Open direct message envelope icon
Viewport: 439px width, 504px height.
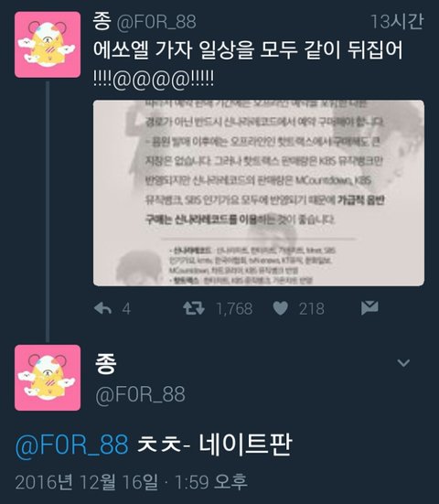[369, 308]
